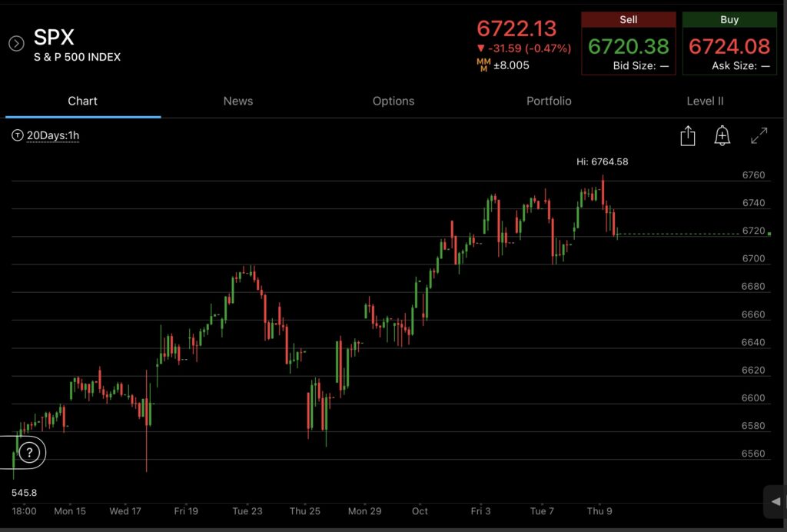Select the Level II tab
This screenshot has height=532, width=787.
(705, 101)
